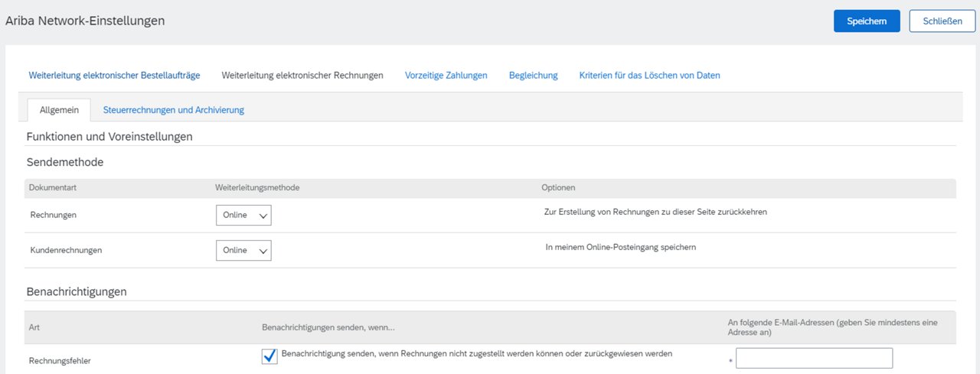This screenshot has height=374, width=980.
Task: Click 'An folgende E-Mail-Adressen' column header
Action: [832, 327]
